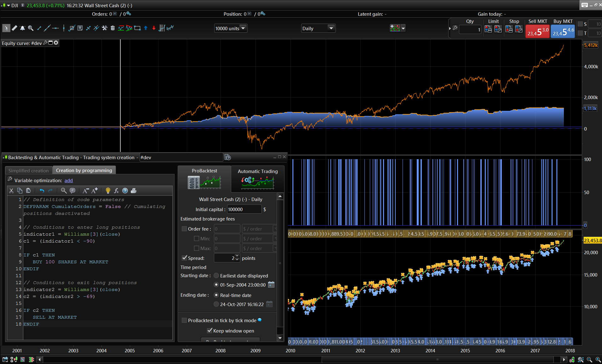602x364 pixels.
Task: Click the undo arrow in code editor
Action: point(42,191)
